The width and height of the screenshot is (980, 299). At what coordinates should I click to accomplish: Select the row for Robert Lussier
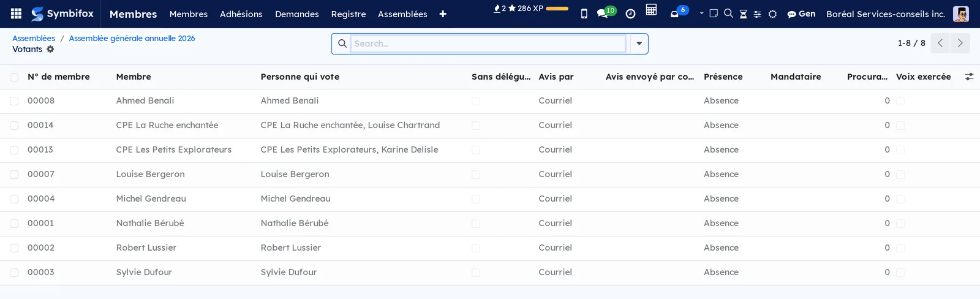(14, 248)
